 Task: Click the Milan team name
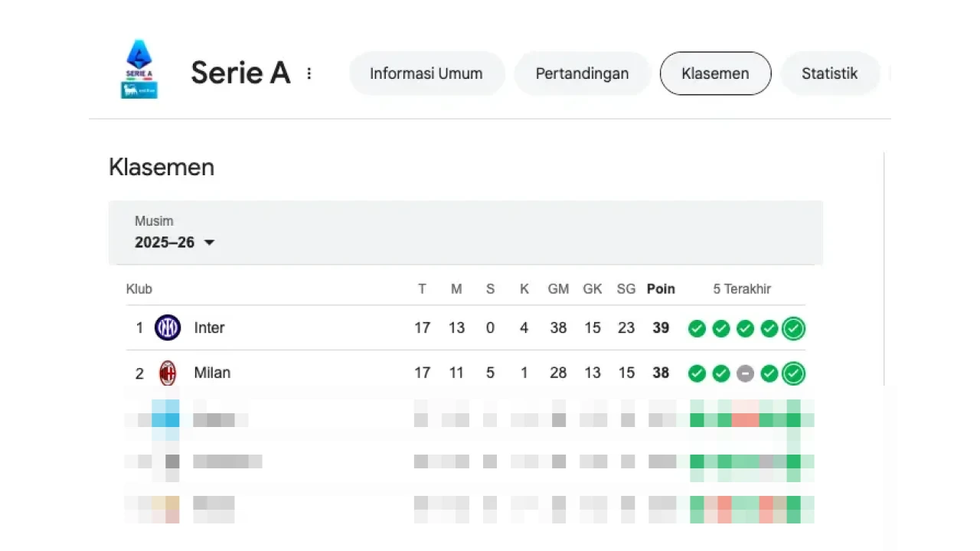[212, 373]
